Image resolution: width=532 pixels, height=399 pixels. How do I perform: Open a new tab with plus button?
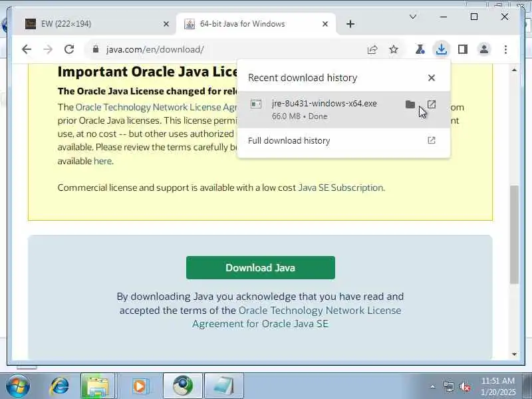tap(350, 24)
